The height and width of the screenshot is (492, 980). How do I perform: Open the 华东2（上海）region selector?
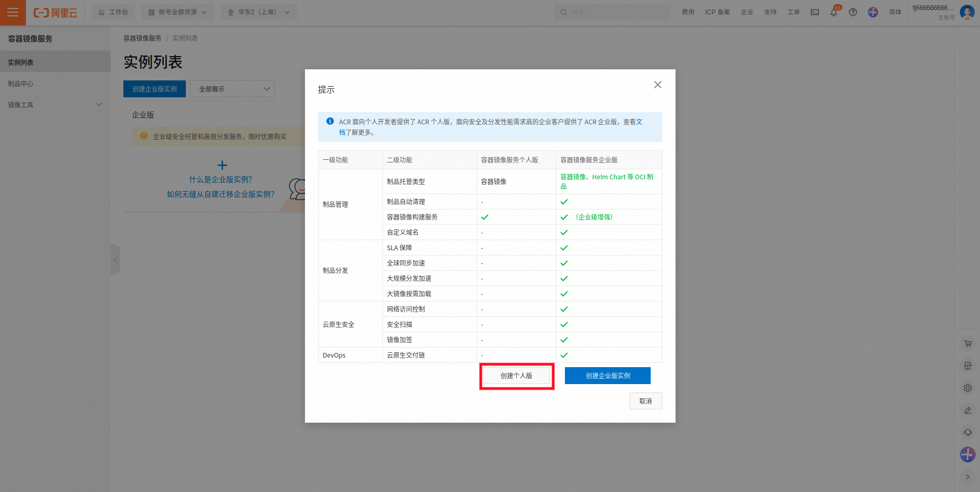point(259,12)
